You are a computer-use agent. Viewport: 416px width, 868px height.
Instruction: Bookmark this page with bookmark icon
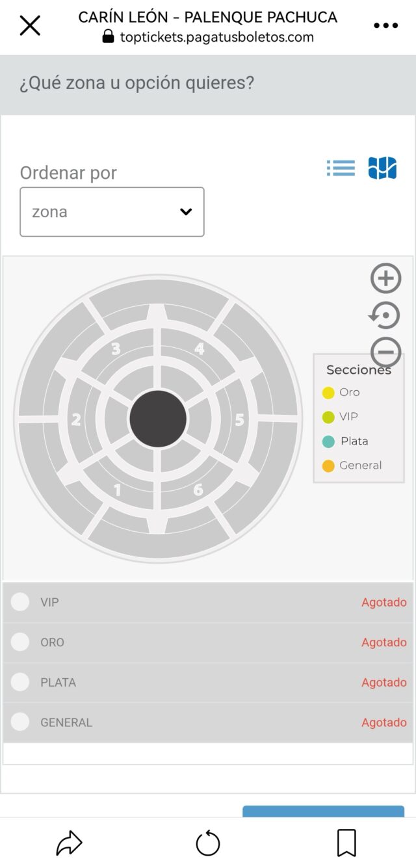coord(347,844)
